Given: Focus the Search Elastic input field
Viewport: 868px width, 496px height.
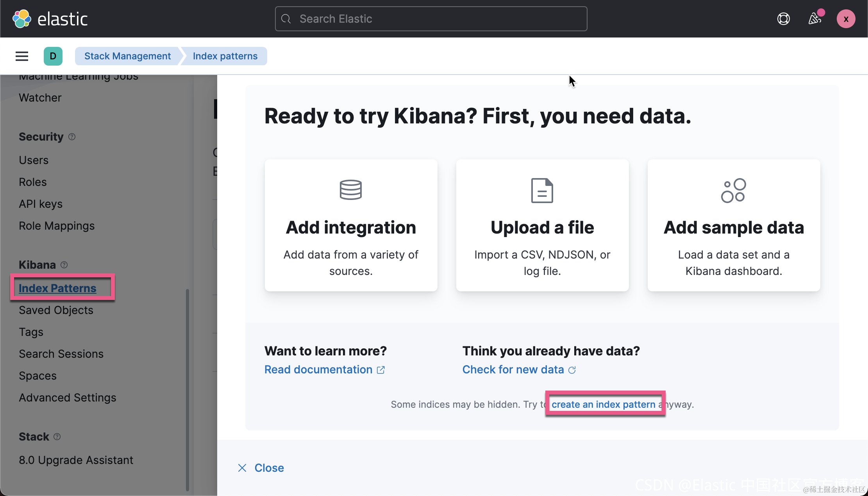Looking at the screenshot, I should tap(431, 19).
